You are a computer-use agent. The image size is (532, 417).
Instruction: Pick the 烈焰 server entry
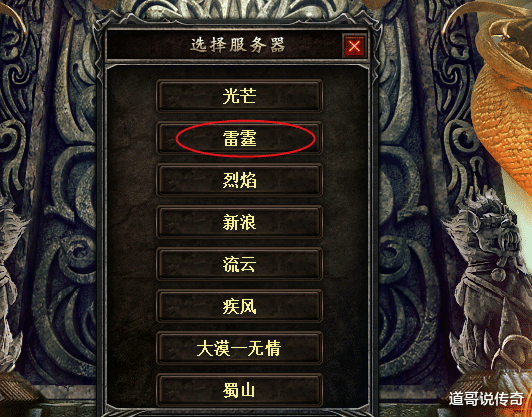pos(239,180)
